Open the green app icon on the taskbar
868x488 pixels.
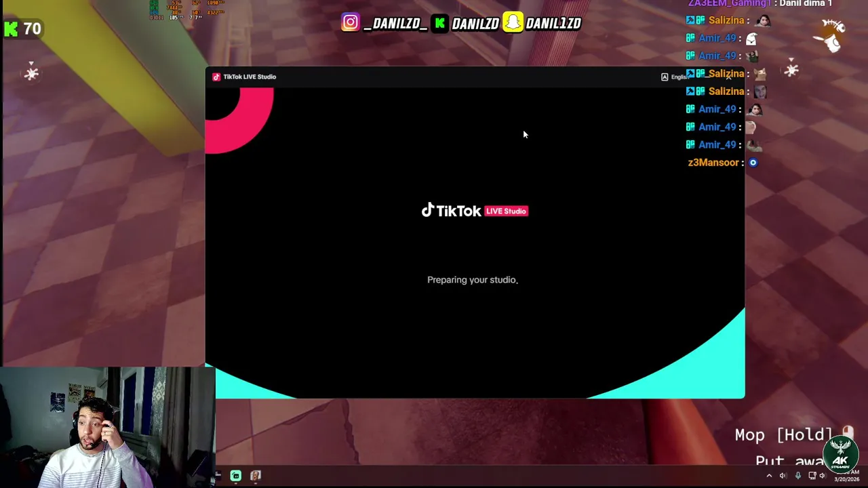tap(235, 476)
